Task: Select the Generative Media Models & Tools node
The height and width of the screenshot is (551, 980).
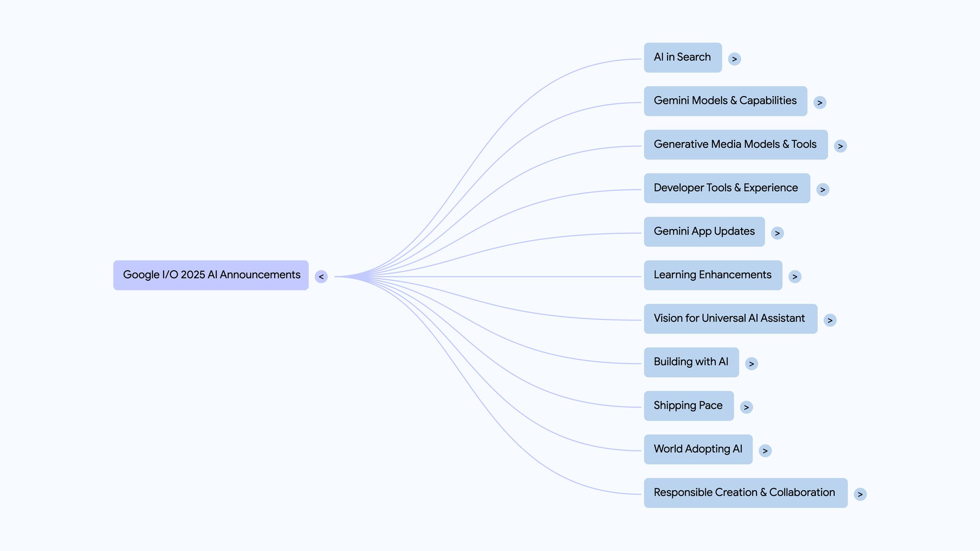Action: [x=736, y=144]
